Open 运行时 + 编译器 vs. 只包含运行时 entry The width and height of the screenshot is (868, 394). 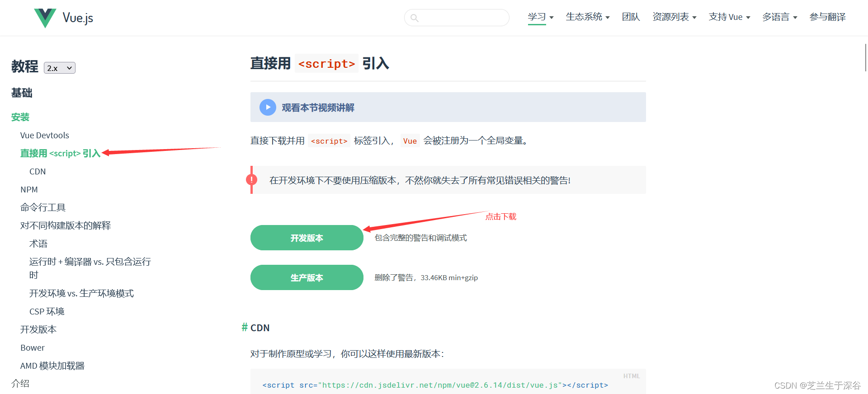[x=90, y=268]
